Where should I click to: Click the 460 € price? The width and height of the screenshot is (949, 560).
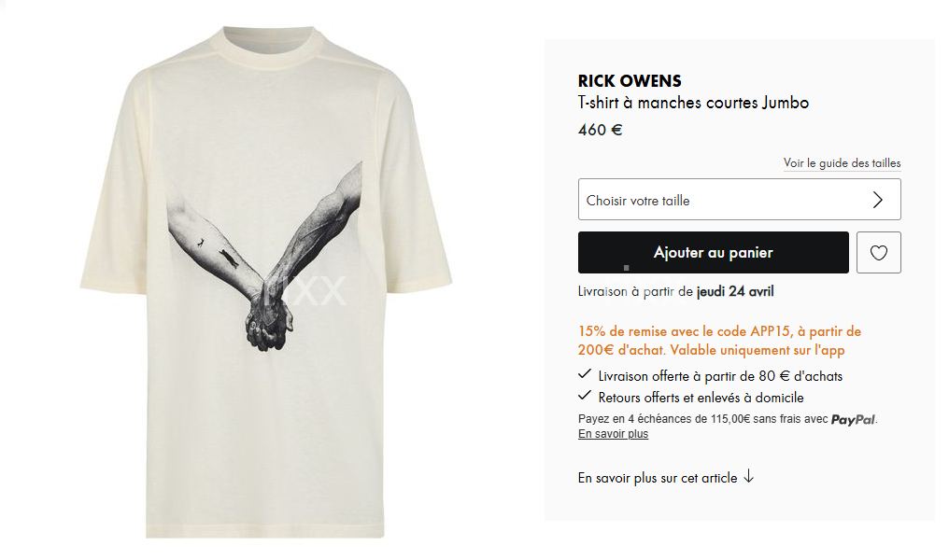click(x=600, y=130)
